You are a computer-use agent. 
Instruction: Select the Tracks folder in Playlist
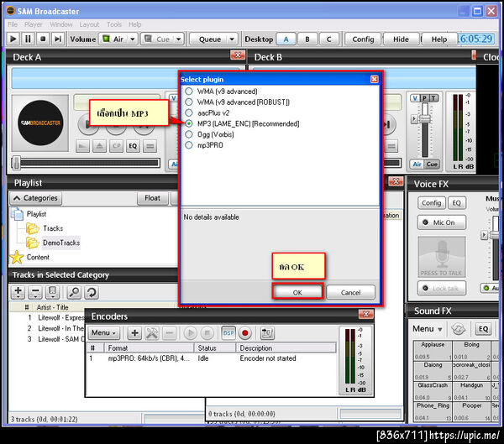45,228
